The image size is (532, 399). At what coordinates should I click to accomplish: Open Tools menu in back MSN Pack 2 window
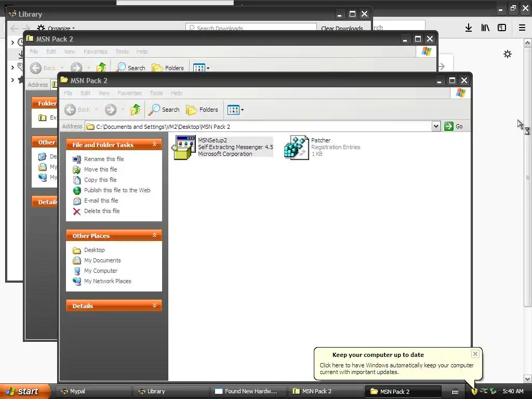[122, 51]
